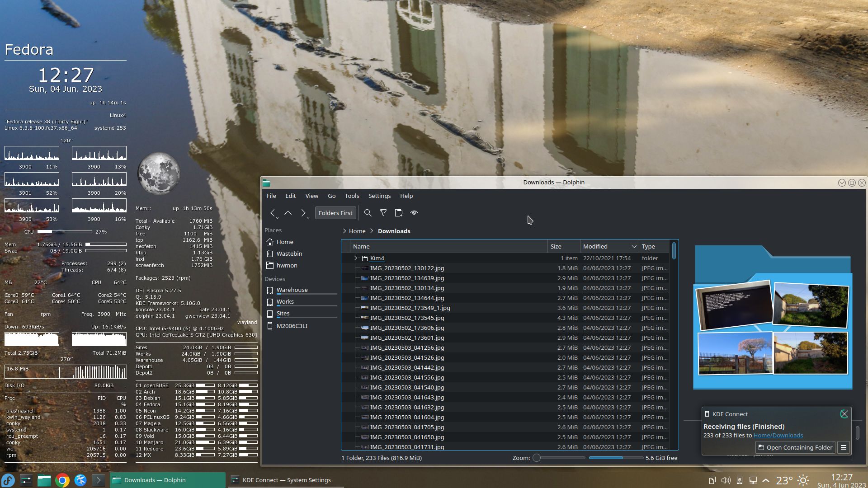The height and width of the screenshot is (488, 868).
Task: Toggle the Folders First sorting button
Action: tap(335, 213)
